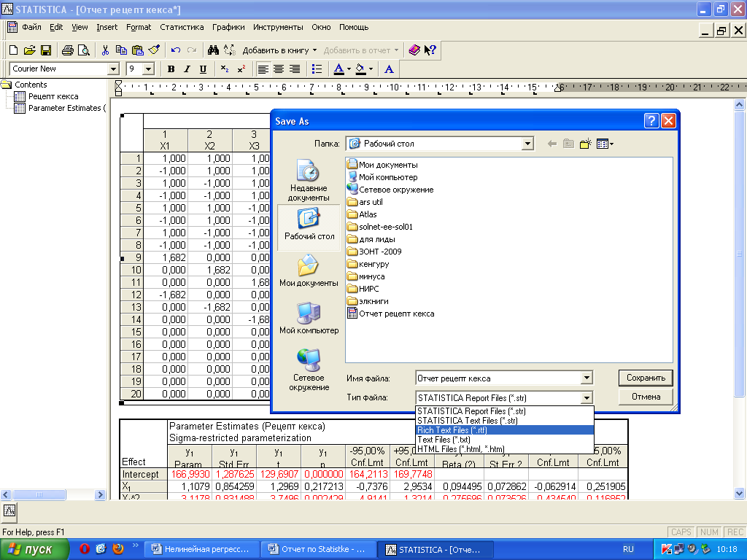This screenshot has width=747, height=560.
Task: Open the Save As dialog help button
Action: (x=651, y=121)
